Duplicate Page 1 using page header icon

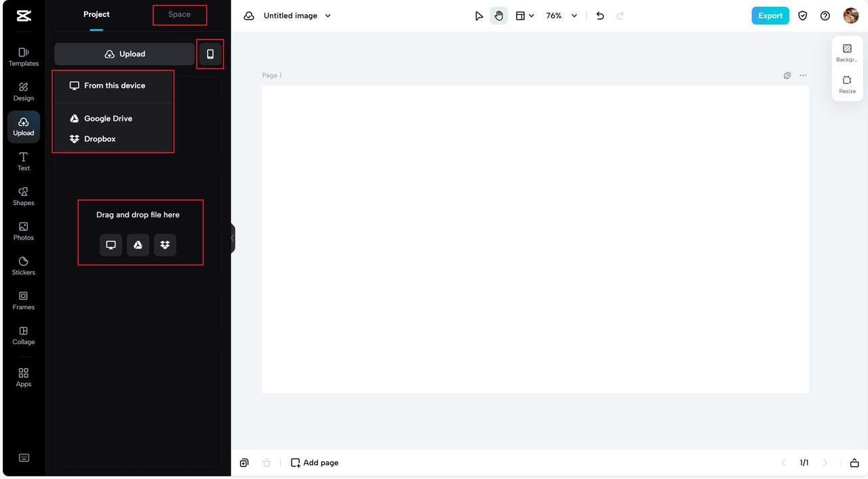[787, 75]
